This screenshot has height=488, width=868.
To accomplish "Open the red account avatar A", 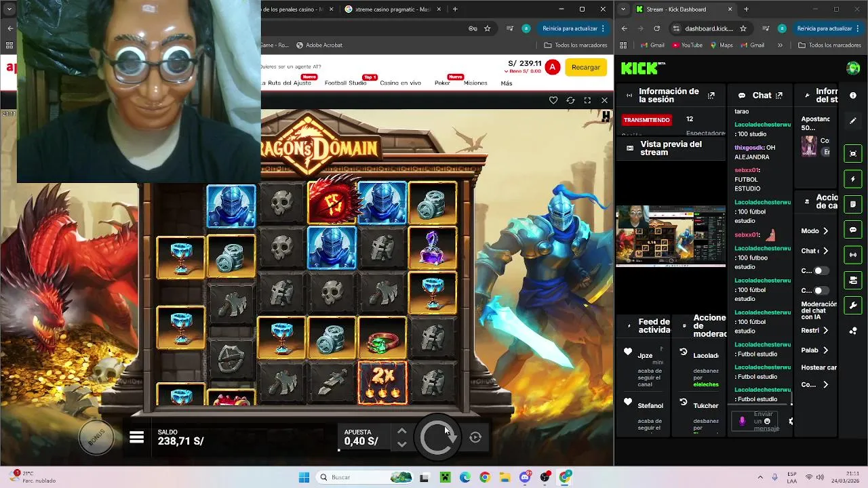I will (553, 67).
